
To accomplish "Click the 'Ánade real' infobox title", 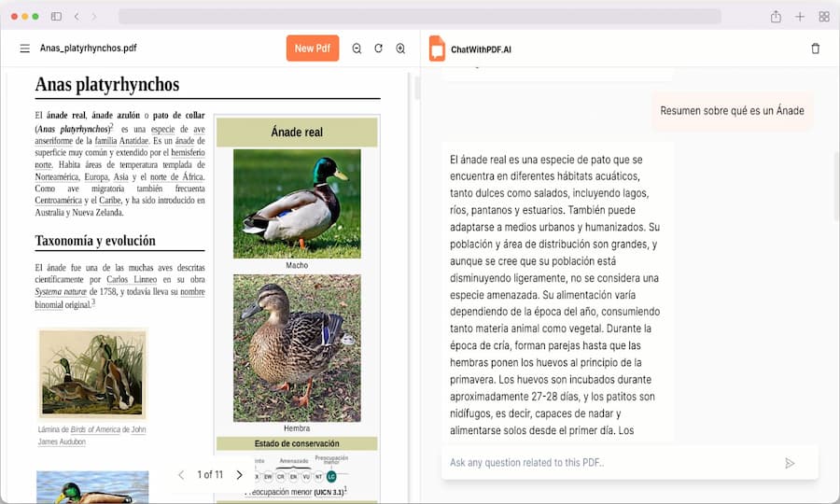I will [297, 132].
